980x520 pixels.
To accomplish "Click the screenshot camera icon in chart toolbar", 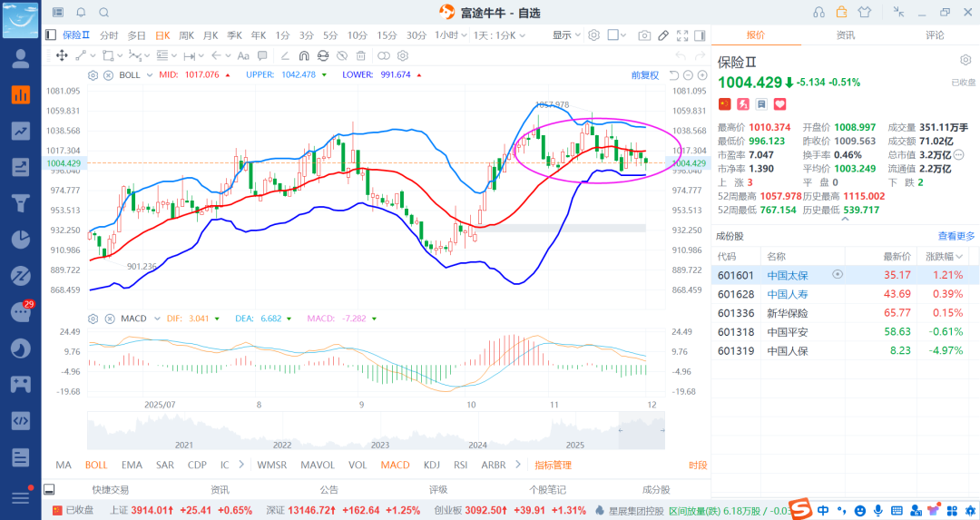I will pos(644,35).
